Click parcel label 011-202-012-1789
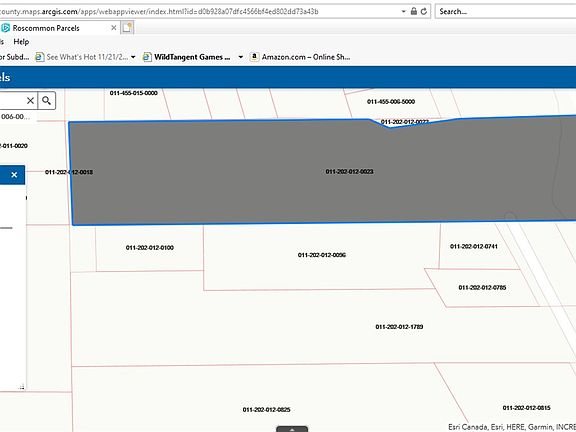The image size is (576, 432). point(399,327)
